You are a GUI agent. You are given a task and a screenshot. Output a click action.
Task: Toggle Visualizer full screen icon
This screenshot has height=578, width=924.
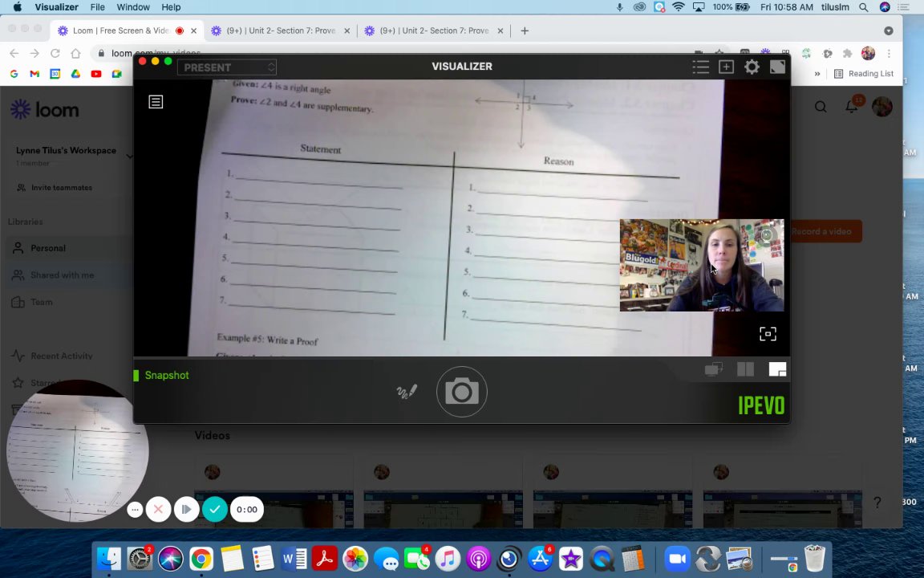777,67
